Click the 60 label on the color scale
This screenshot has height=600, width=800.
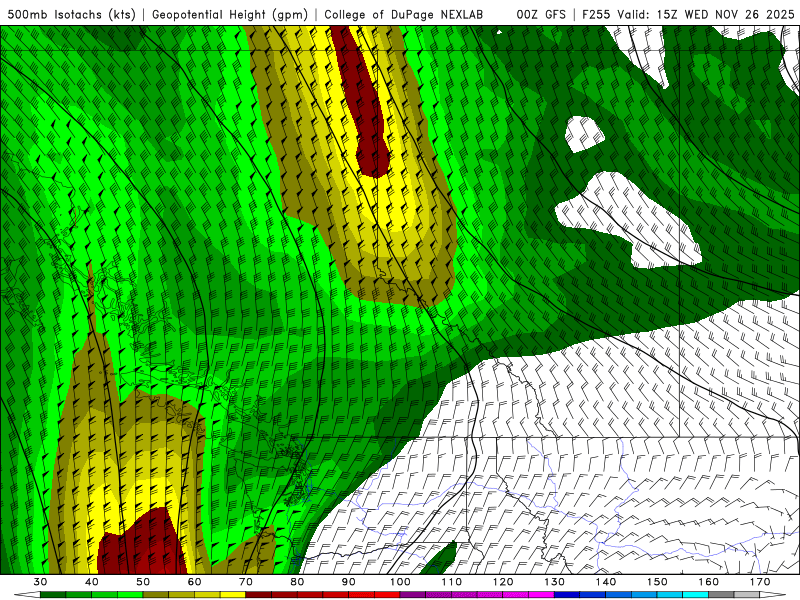[x=194, y=582]
